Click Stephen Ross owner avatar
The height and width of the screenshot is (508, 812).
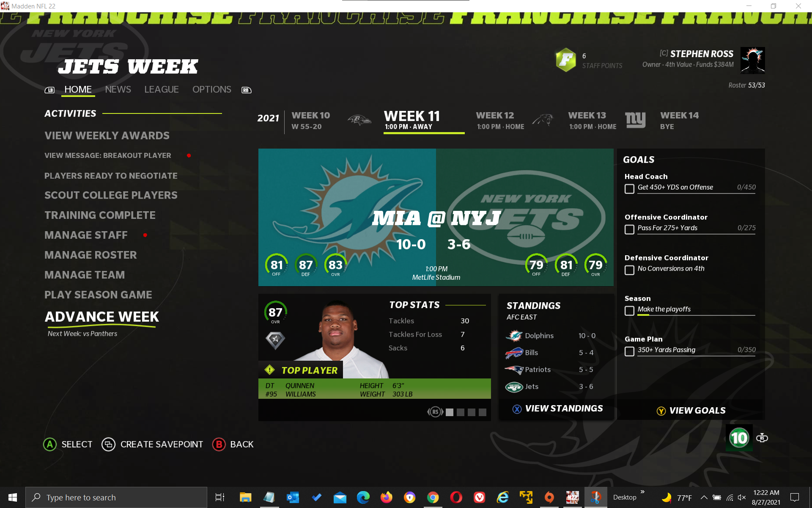pyautogui.click(x=752, y=61)
